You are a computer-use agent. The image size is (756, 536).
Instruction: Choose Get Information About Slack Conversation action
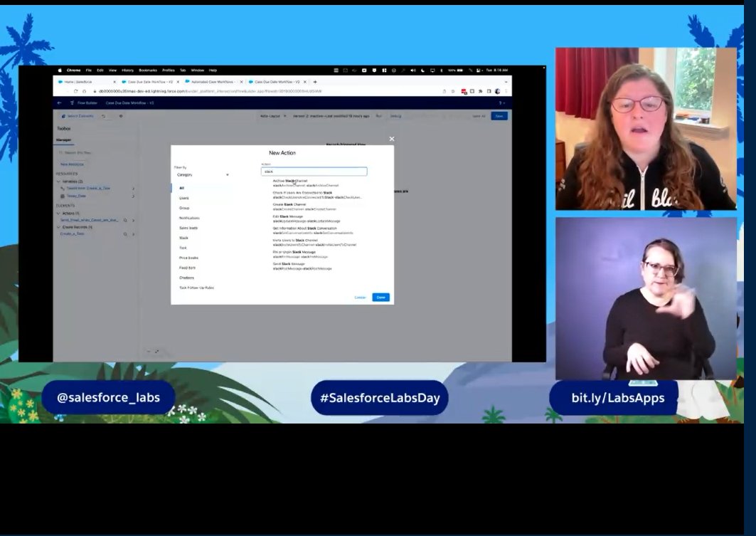[x=313, y=231]
